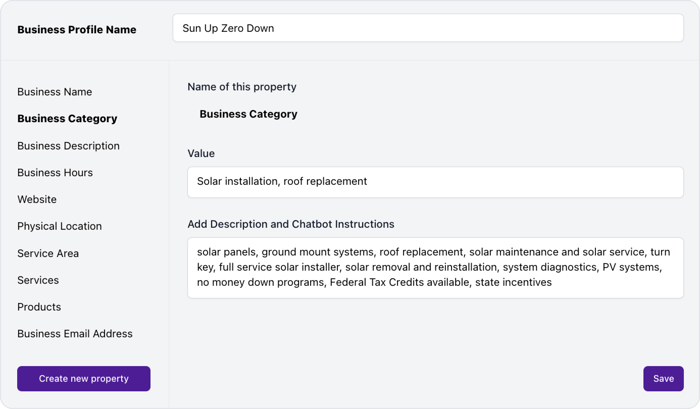Click the description and chatbot instructions textarea

click(x=435, y=268)
